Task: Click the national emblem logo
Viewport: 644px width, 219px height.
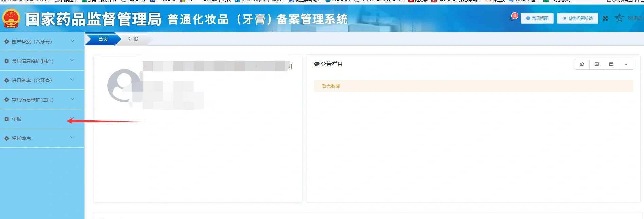Action: (11, 18)
